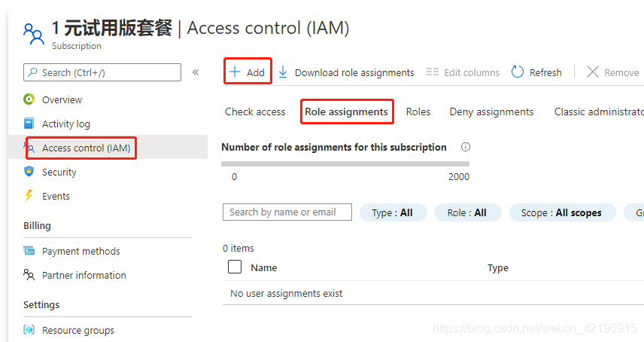Screen dimensions: 644x342
Task: Click Download role assignments
Action: pos(354,73)
